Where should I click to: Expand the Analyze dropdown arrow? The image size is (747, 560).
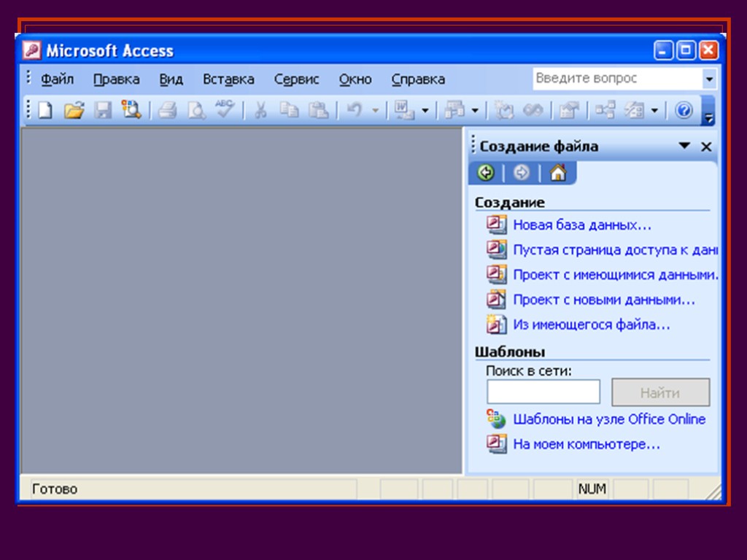click(x=474, y=111)
